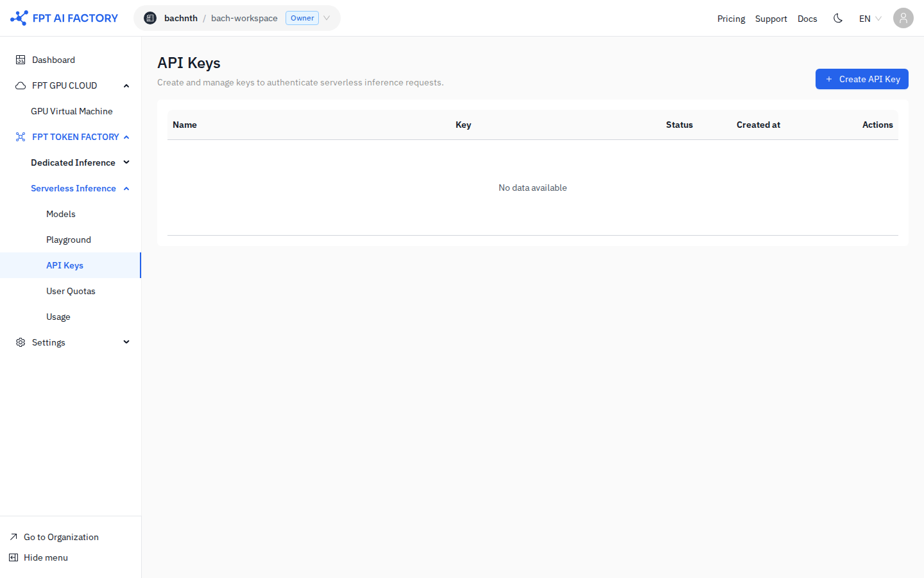The width and height of the screenshot is (924, 578).
Task: Click the plus icon on Create API Key
Action: (x=829, y=79)
